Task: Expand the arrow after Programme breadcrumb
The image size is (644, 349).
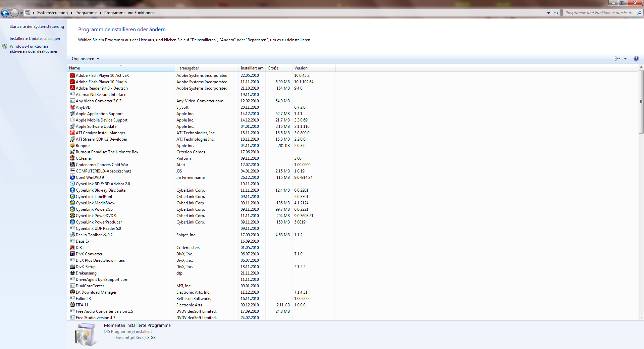Action: point(100,13)
